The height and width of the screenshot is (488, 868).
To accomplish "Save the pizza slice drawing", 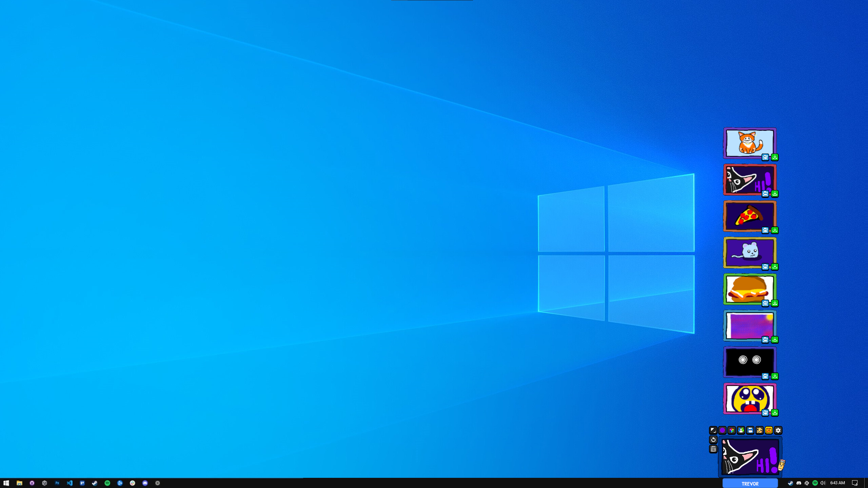I will coord(765,230).
